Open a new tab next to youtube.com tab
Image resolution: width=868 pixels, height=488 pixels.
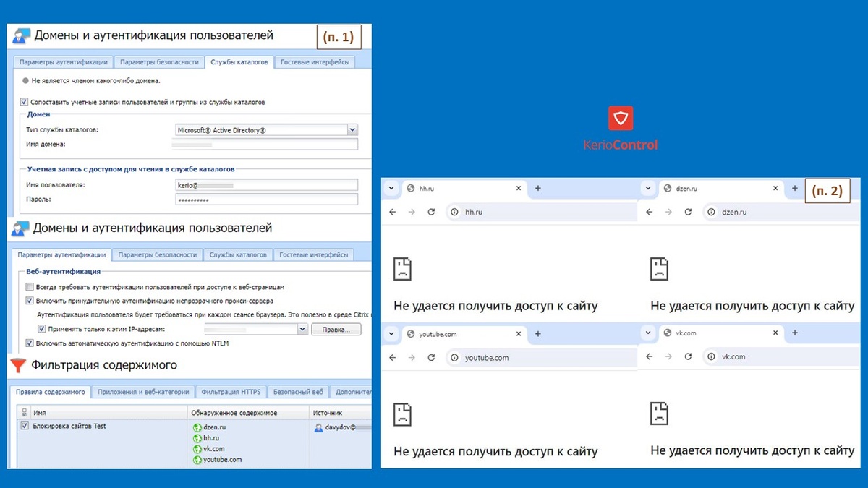(537, 334)
